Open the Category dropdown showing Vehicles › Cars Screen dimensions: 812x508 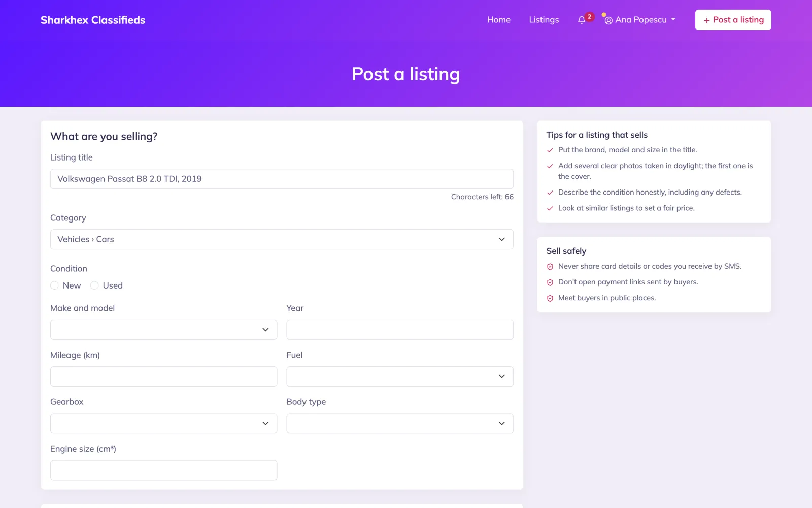coord(282,239)
